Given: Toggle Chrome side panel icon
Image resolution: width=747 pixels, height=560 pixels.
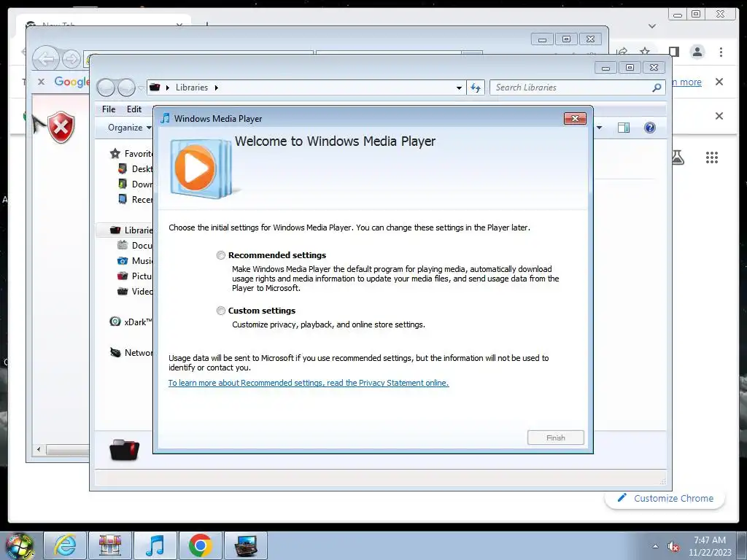Looking at the screenshot, I should (673, 52).
